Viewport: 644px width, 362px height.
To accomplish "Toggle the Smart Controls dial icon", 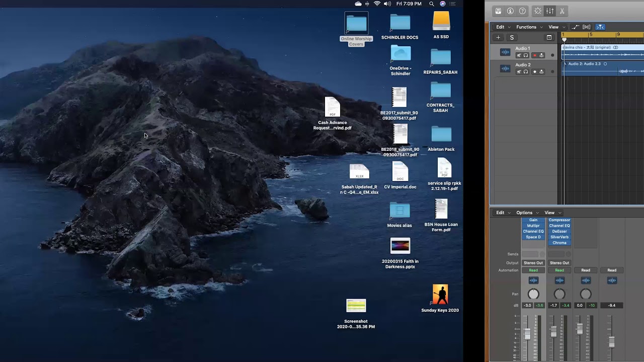I will (538, 11).
